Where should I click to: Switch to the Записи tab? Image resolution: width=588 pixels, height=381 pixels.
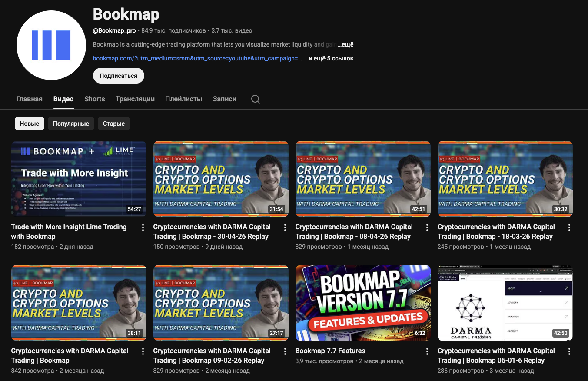[x=225, y=99]
